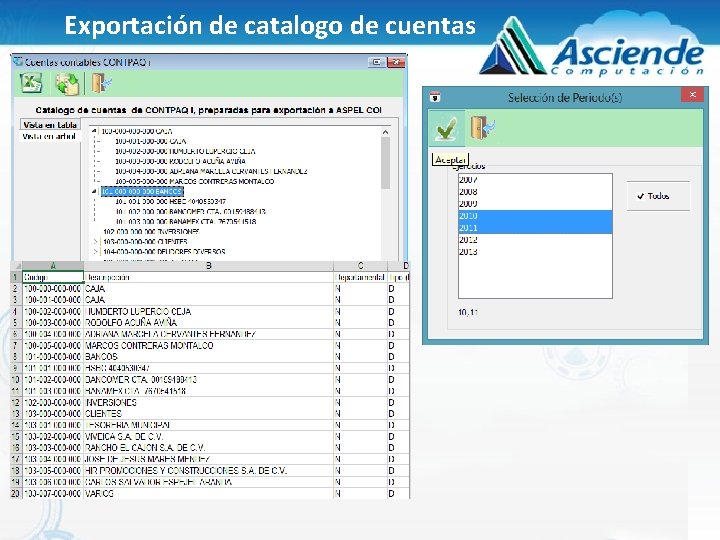This screenshot has width=720, height=540.
Task: Select tree item 100-003 RODOLFO ACUÑA AVIÑA
Action: coord(180,161)
